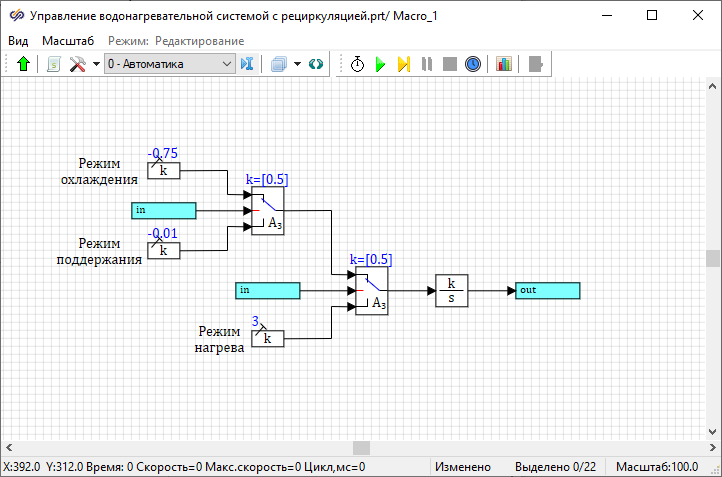Viewport: 722px width, 477px height.
Task: Click the stopwatch icon in toolbar
Action: tap(358, 64)
